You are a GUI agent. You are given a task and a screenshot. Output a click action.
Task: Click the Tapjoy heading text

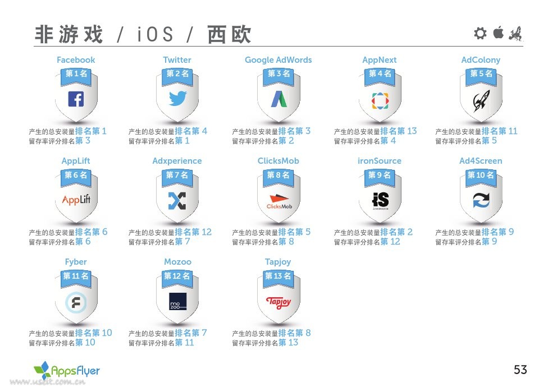pos(278,262)
